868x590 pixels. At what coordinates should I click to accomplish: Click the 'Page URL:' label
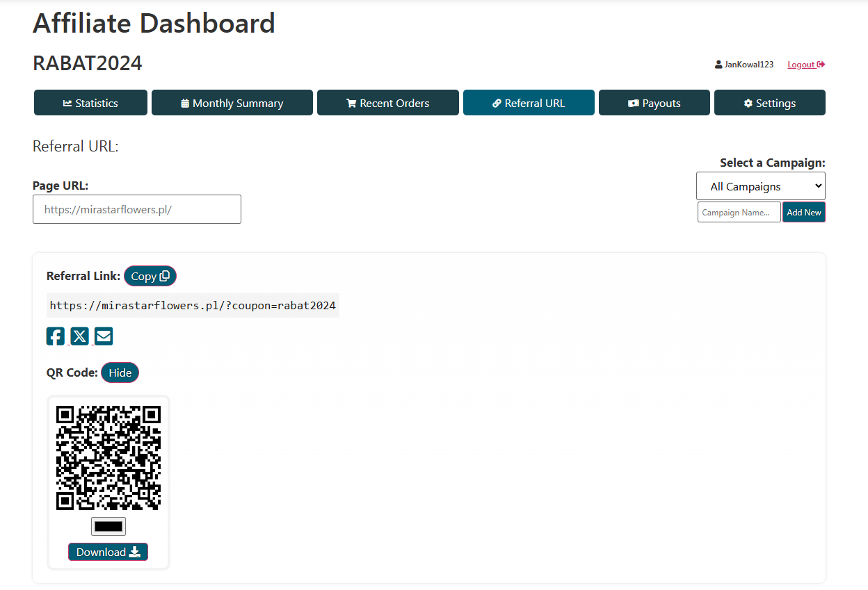[61, 186]
